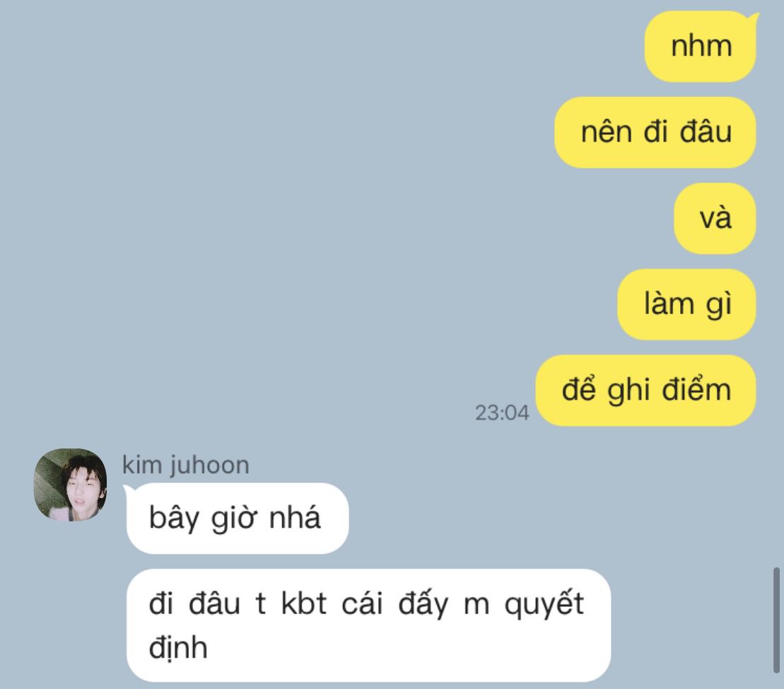
Task: Click the tail of "bây giờ nhá" bubble
Action: [129, 491]
